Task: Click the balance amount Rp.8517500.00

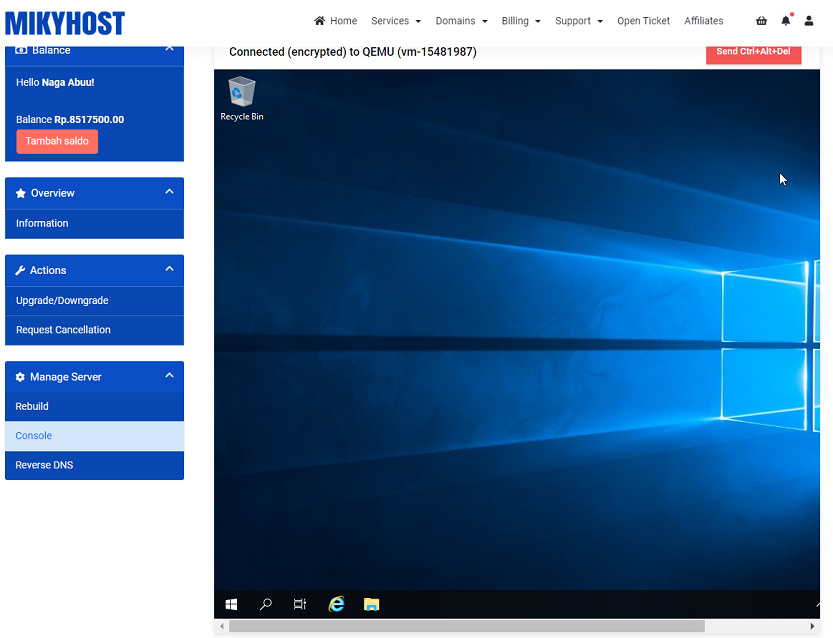Action: point(89,120)
